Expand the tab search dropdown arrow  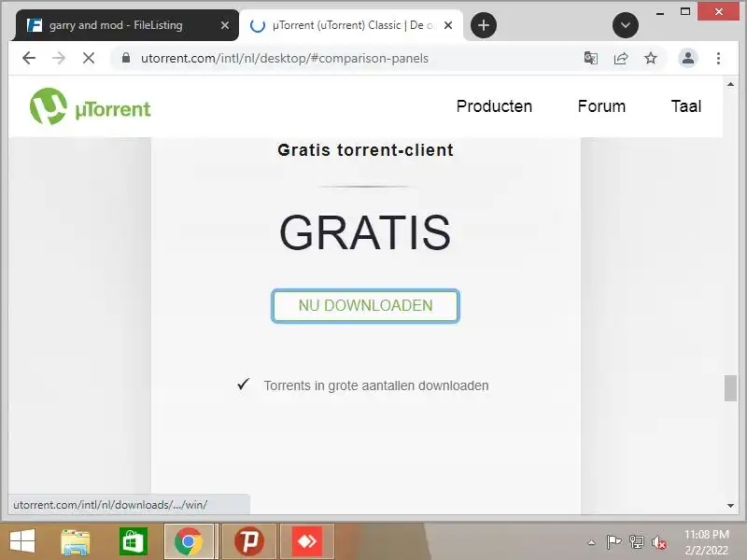pyautogui.click(x=626, y=25)
